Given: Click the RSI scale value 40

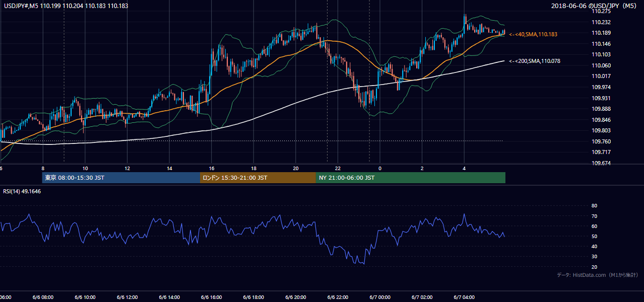Looking at the screenshot, I should (594, 246).
